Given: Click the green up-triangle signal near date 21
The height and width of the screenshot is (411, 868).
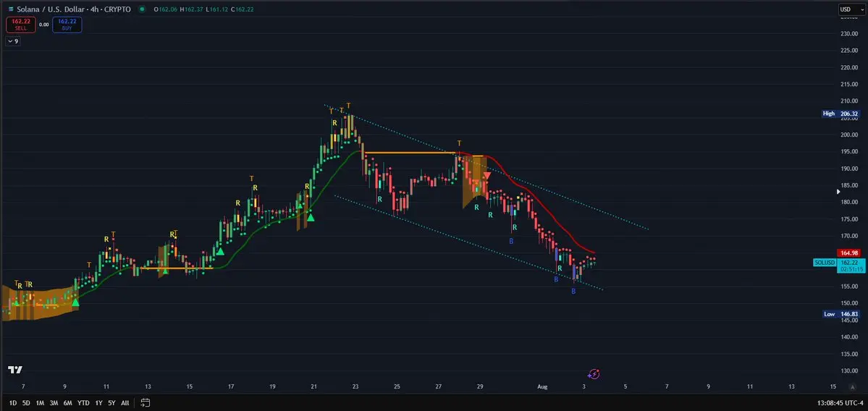Looking at the screenshot, I should point(311,217).
